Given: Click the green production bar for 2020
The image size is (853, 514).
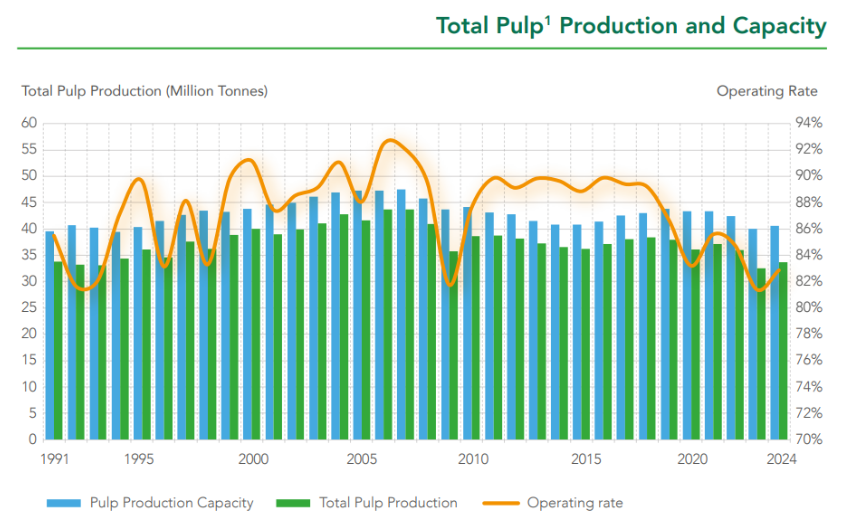Looking at the screenshot, I should click(x=695, y=344).
